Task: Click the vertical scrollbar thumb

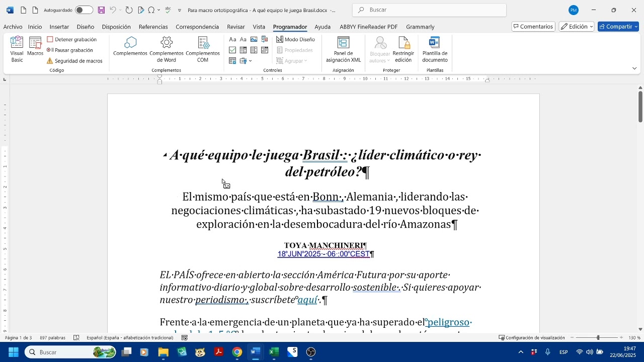Action: click(640, 107)
